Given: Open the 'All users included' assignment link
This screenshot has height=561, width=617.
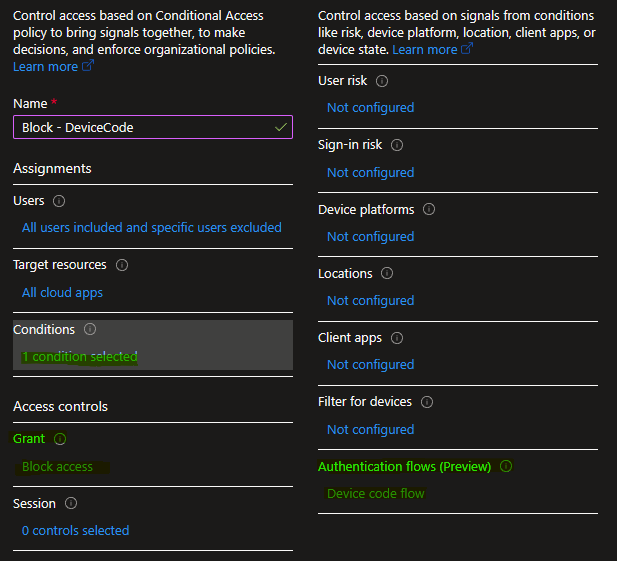Looking at the screenshot, I should [x=152, y=228].
